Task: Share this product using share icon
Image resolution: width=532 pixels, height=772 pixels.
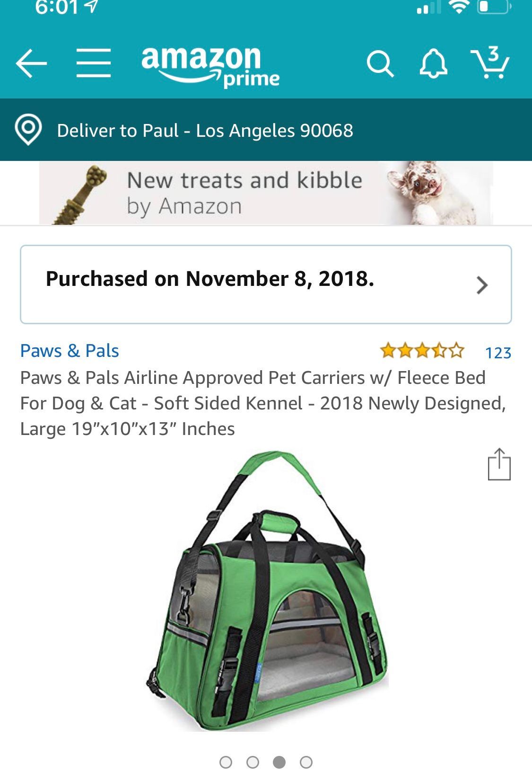Action: point(499,464)
